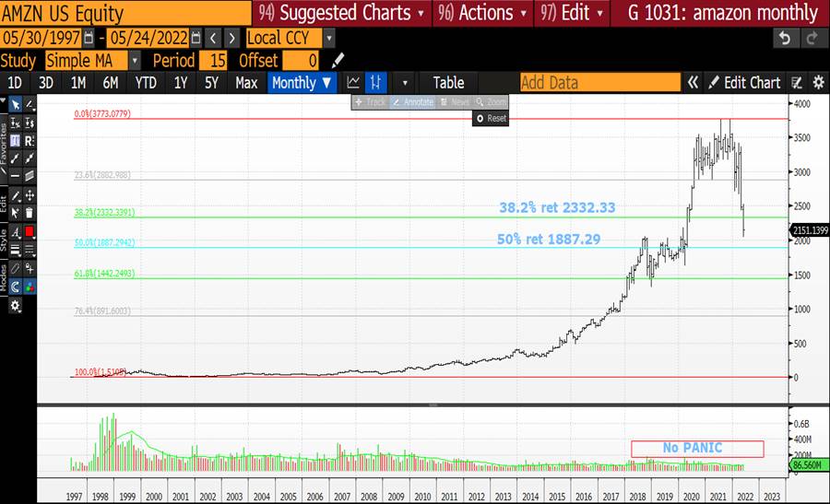The image size is (830, 504).
Task: Set the range to 1Y
Action: [181, 83]
